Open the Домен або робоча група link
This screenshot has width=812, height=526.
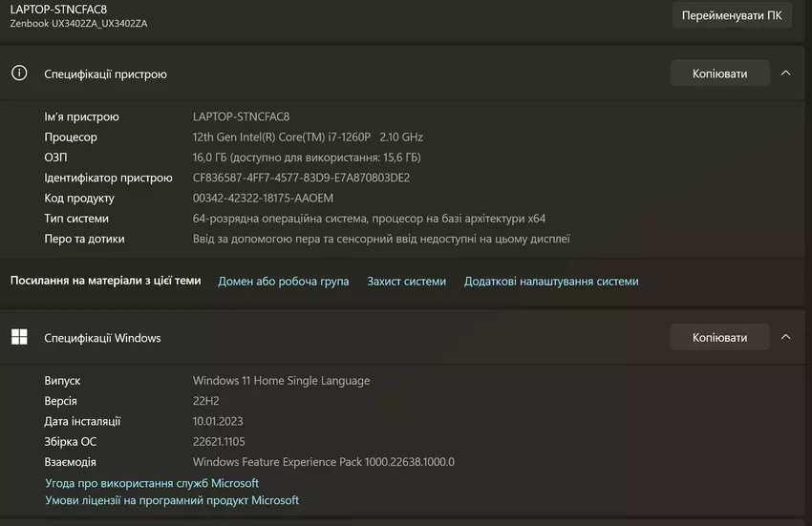tap(283, 282)
